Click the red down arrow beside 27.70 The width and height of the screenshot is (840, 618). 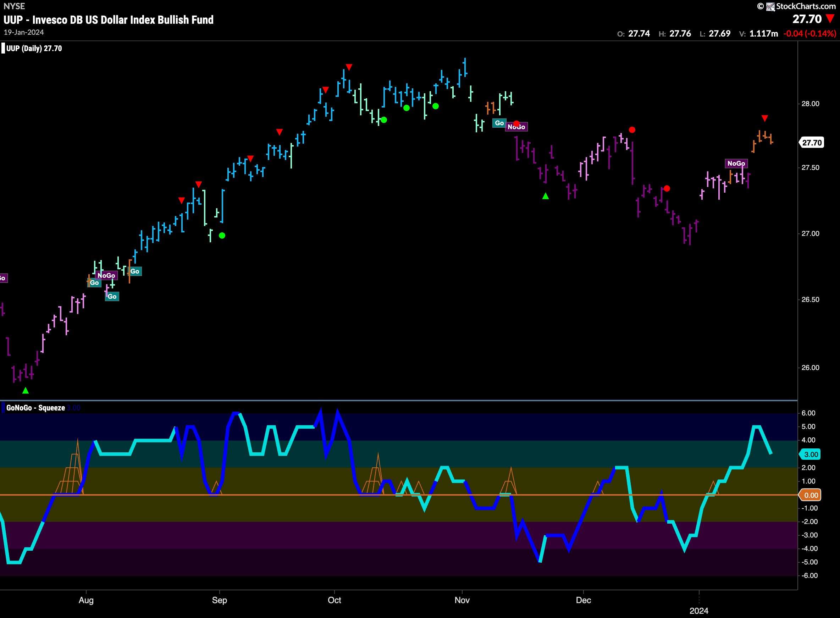coord(830,19)
